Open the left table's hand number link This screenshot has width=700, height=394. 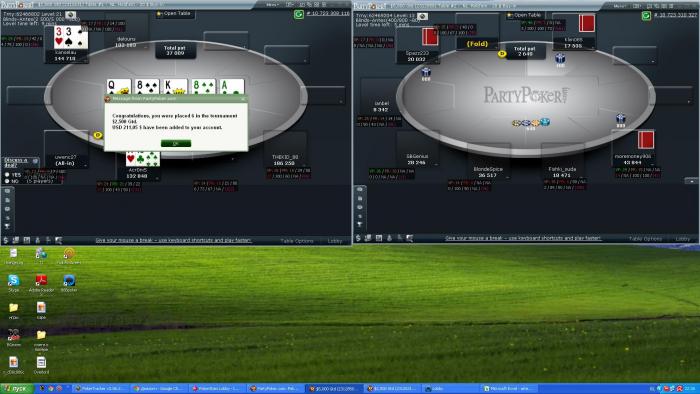[328, 13]
